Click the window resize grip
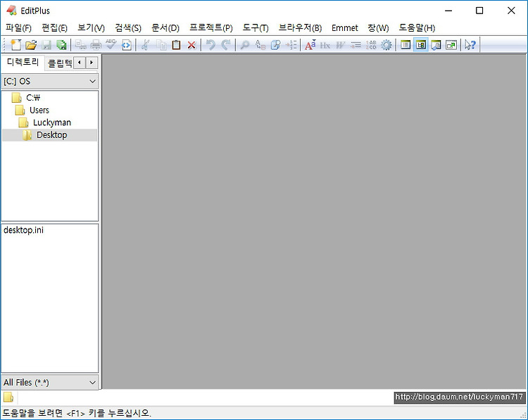Viewport: 528px width, 420px height. click(523, 415)
